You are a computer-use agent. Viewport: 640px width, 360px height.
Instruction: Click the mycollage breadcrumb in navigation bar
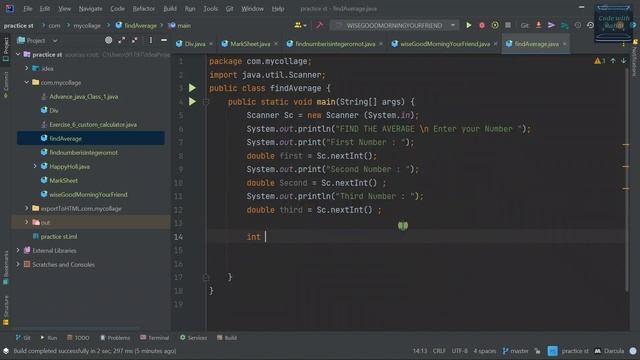click(x=87, y=25)
